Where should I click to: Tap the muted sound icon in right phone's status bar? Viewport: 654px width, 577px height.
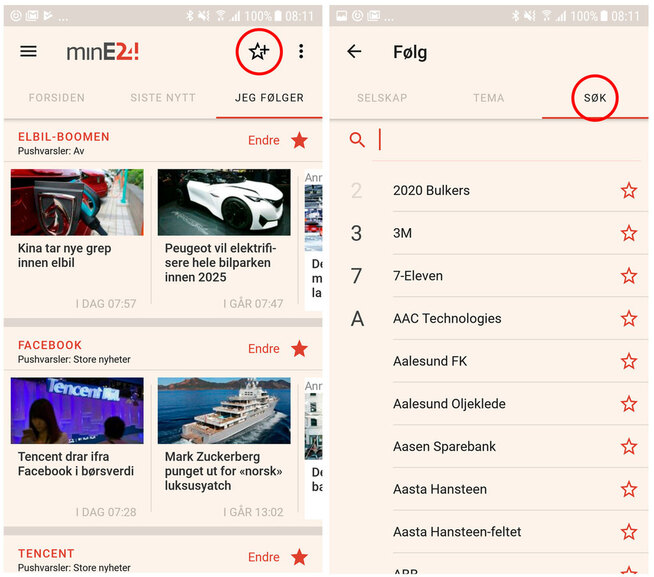tap(530, 16)
